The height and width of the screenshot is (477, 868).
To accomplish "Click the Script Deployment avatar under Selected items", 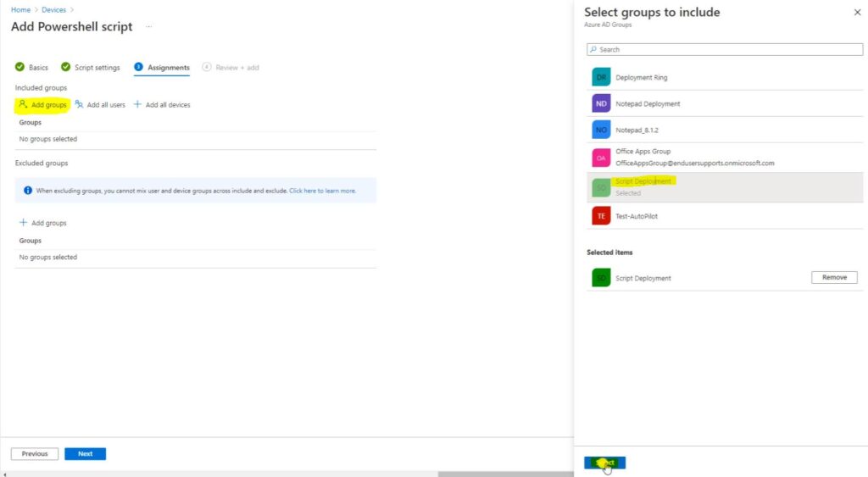I will click(601, 278).
